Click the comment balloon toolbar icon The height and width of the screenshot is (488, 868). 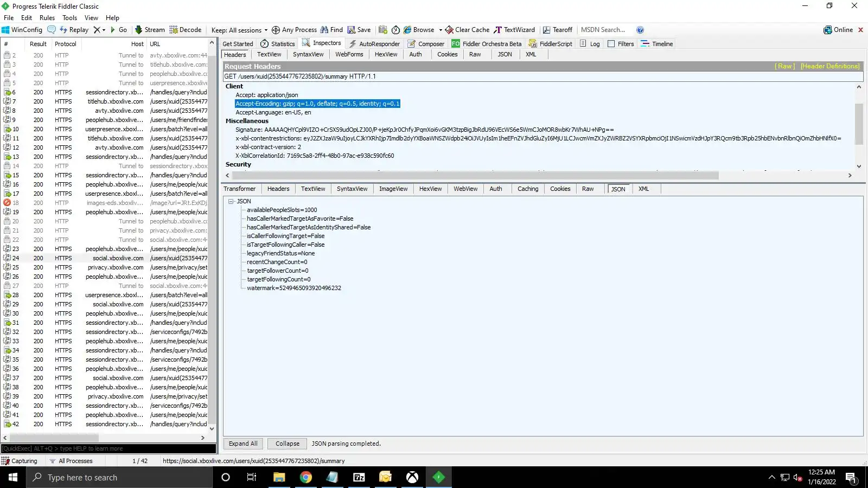[52, 30]
